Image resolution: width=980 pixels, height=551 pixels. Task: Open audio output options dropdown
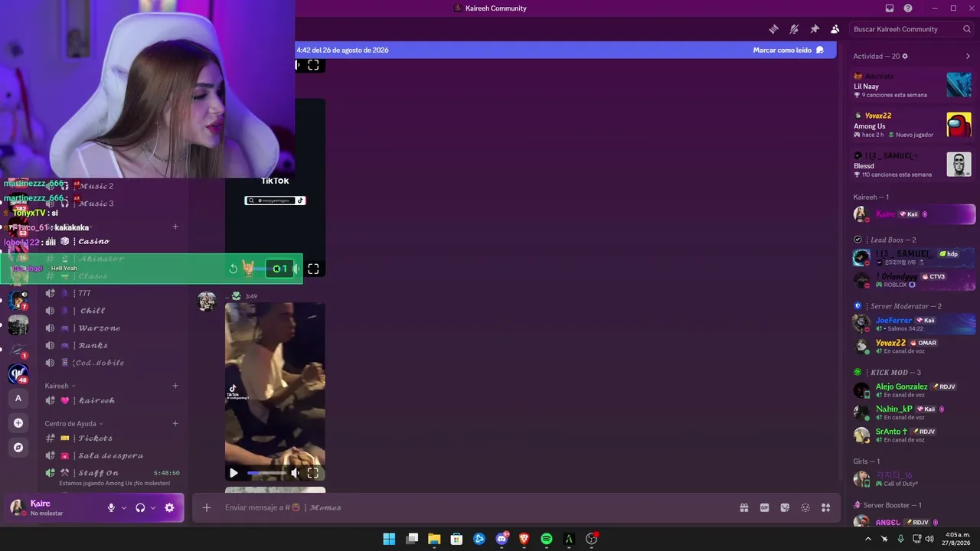point(152,507)
